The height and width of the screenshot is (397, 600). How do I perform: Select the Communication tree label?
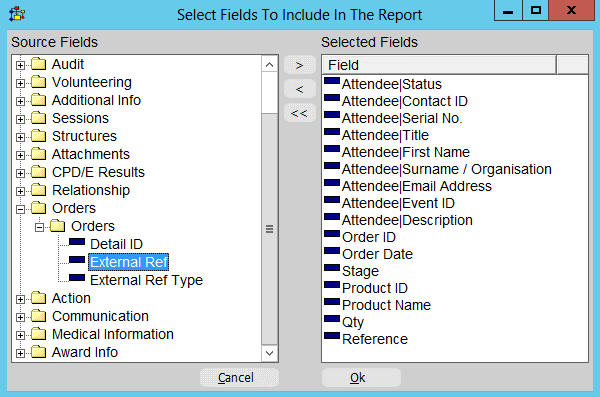point(100,316)
